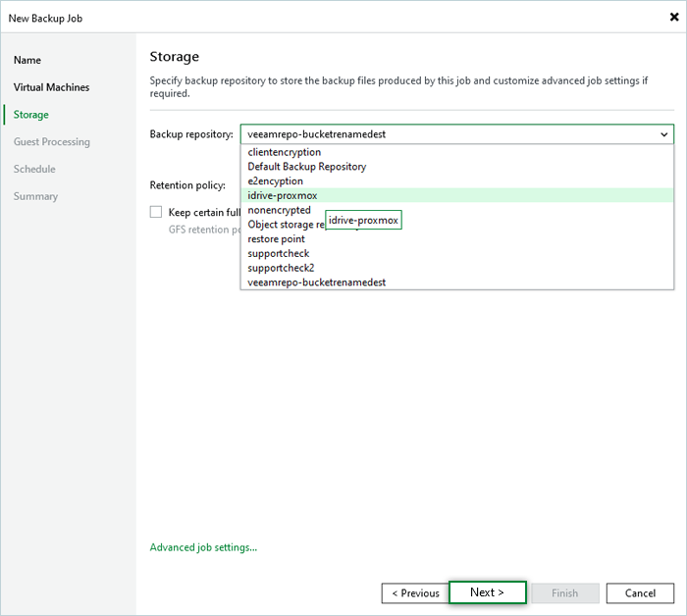
Task: Enable Keep certain full backups checkbox
Action: click(156, 212)
